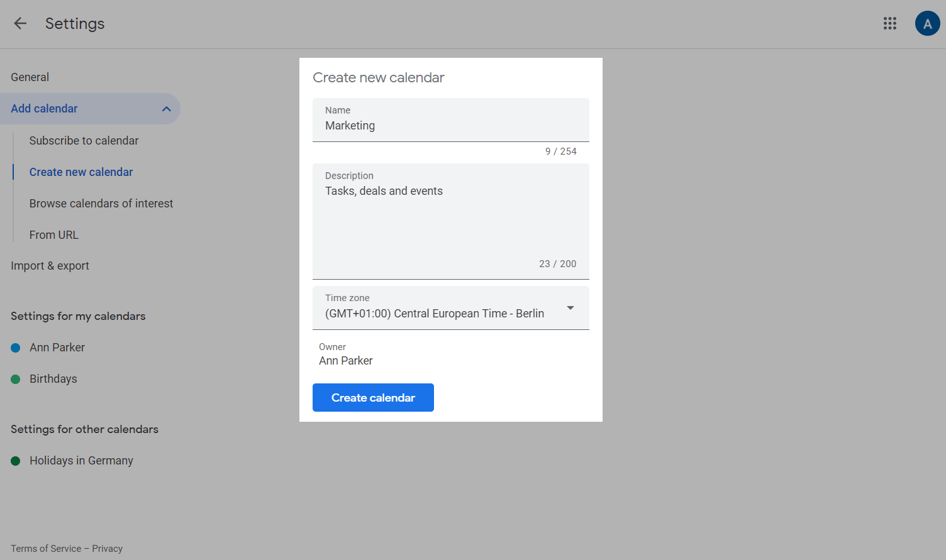This screenshot has width=946, height=560.
Task: Open Birthdays calendar settings
Action: click(53, 379)
